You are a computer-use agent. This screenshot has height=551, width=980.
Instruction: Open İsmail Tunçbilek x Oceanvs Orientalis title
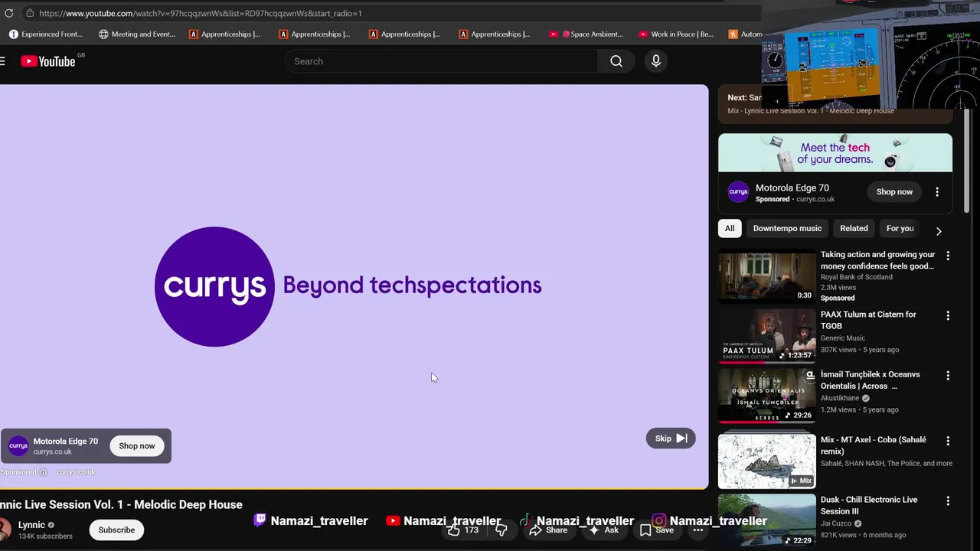871,380
